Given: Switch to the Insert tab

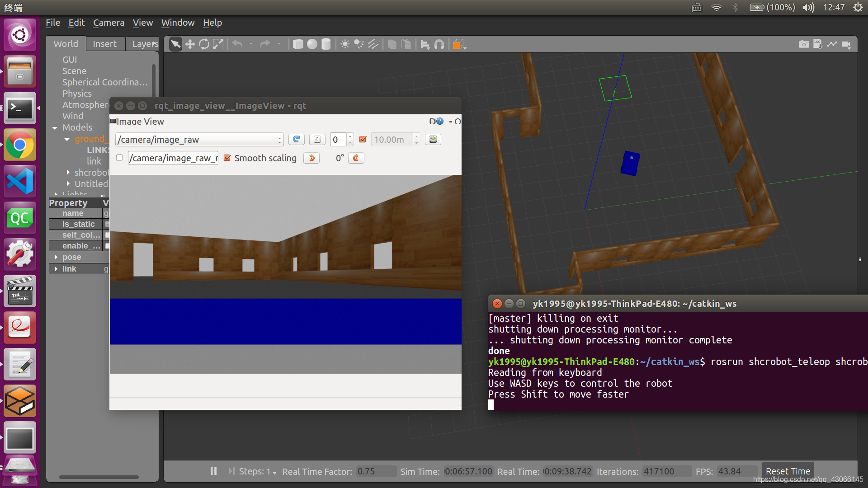Looking at the screenshot, I should point(104,44).
